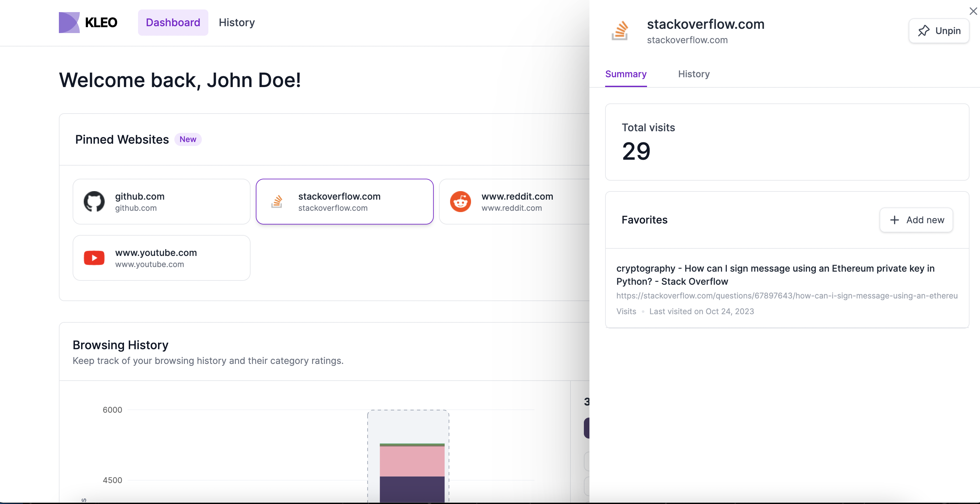The height and width of the screenshot is (504, 980).
Task: Click the Reddit mascot icon
Action: (x=460, y=201)
